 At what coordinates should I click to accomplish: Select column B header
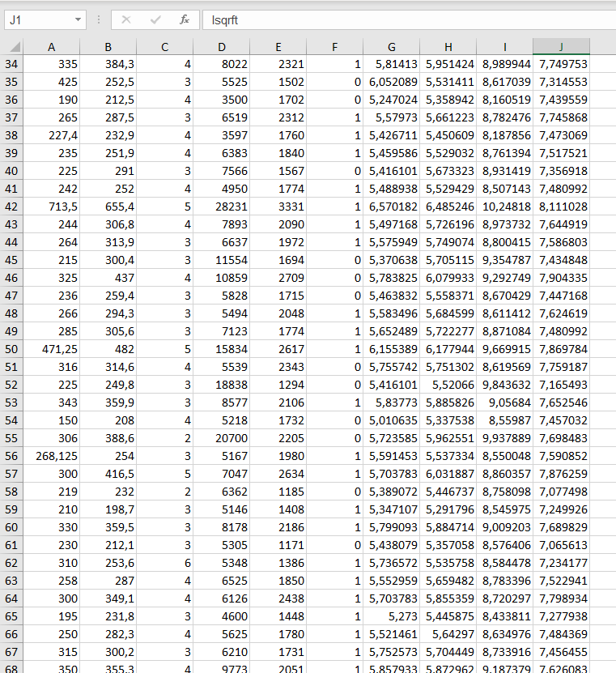click(108, 47)
